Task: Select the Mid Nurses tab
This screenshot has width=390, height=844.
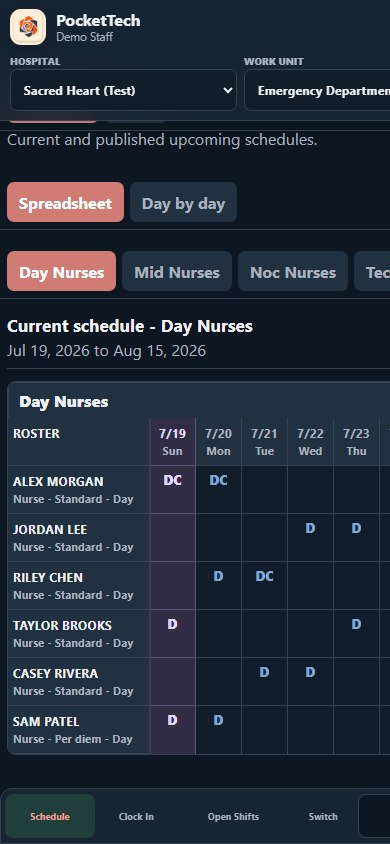Action: [177, 271]
